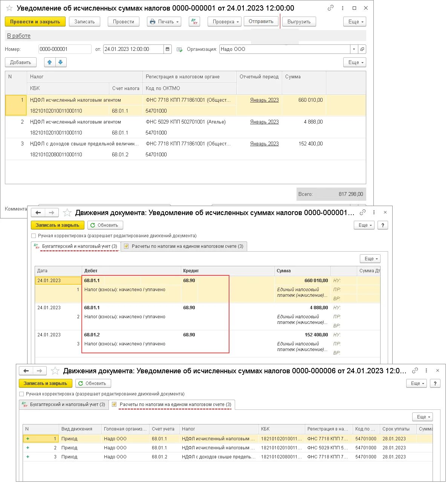Star the 0000-000001 movements window as favorite
The height and width of the screenshot is (484, 448).
click(x=67, y=213)
